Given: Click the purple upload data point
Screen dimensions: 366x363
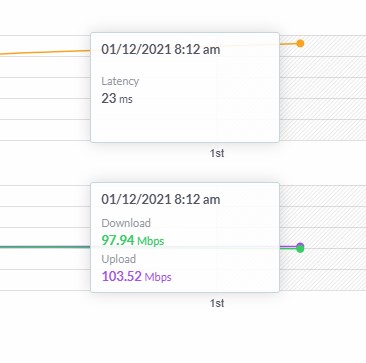Looking at the screenshot, I should tap(300, 245).
